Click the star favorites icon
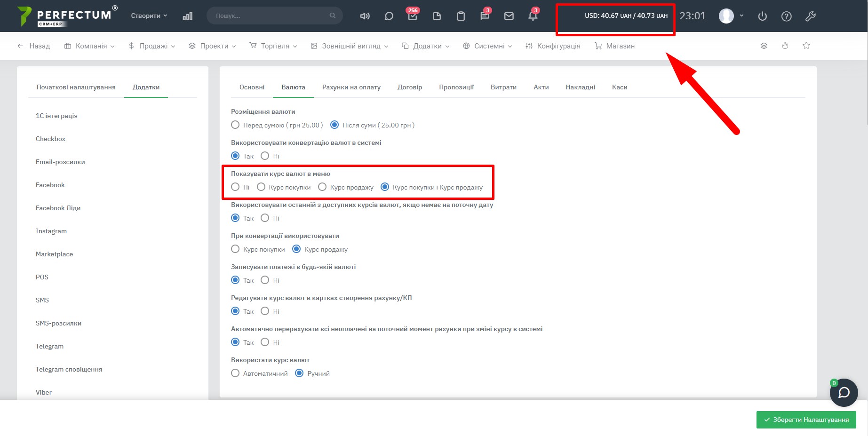Screen dimensions: 868x436 click(806, 46)
